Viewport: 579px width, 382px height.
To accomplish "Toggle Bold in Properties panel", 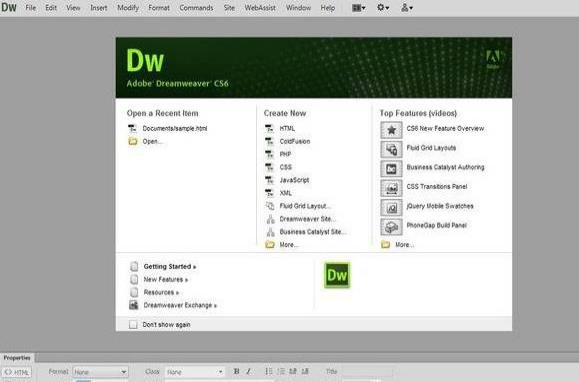I will coord(236,371).
